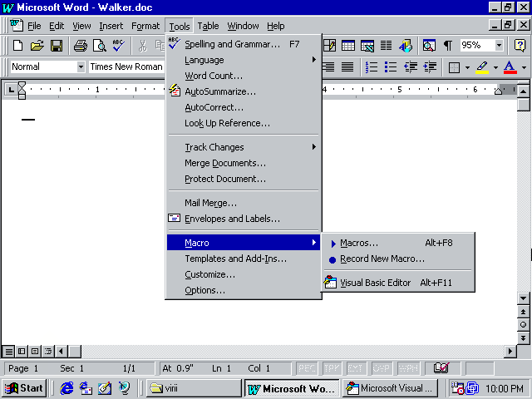The height and width of the screenshot is (399, 532).
Task: Open the Zoom 95% dropdown arrow
Action: tap(499, 45)
